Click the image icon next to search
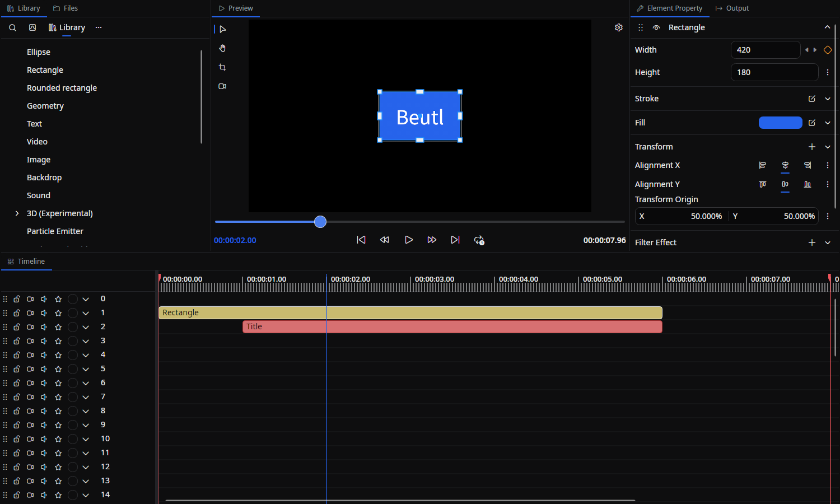The image size is (840, 504). [32, 27]
